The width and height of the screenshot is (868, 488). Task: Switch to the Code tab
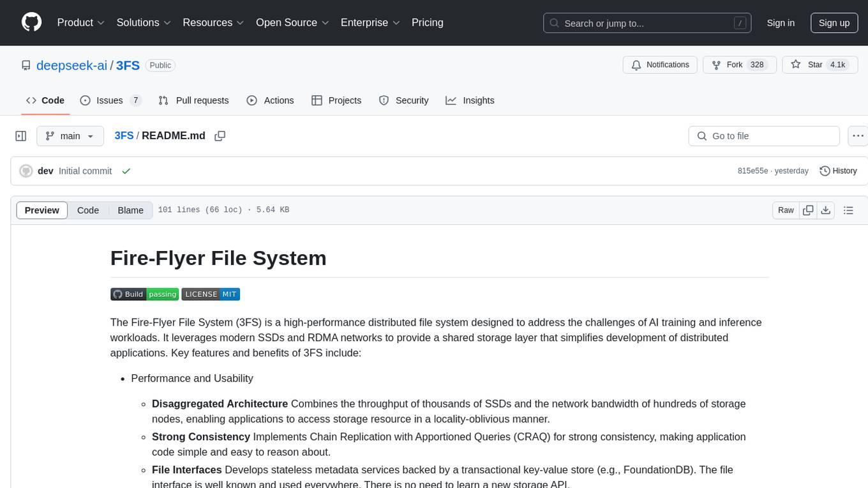point(45,100)
